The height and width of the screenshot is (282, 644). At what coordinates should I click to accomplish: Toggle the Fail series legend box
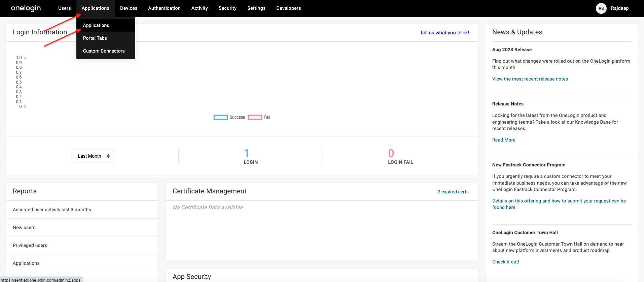255,117
